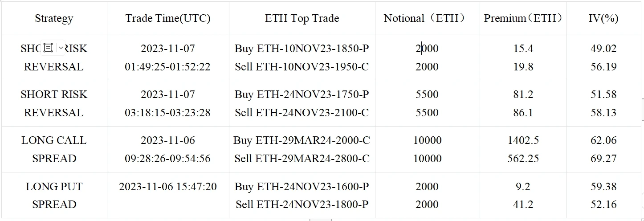
Task: Click the Sell ETH-24NOV23-2100-C text
Action: pyautogui.click(x=302, y=113)
